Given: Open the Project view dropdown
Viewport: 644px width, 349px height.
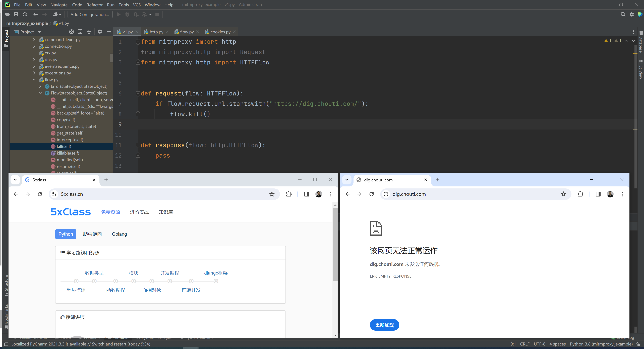Looking at the screenshot, I should click(x=39, y=32).
